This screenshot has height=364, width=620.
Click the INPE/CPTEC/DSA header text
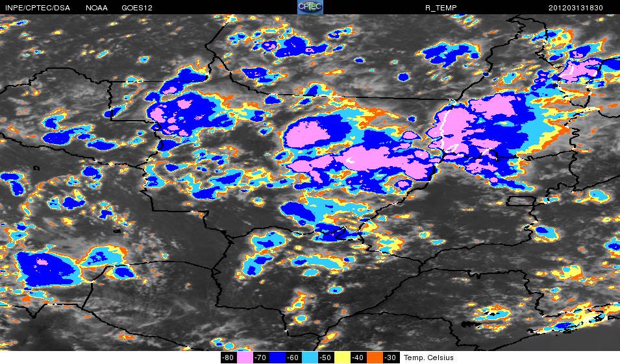37,8
